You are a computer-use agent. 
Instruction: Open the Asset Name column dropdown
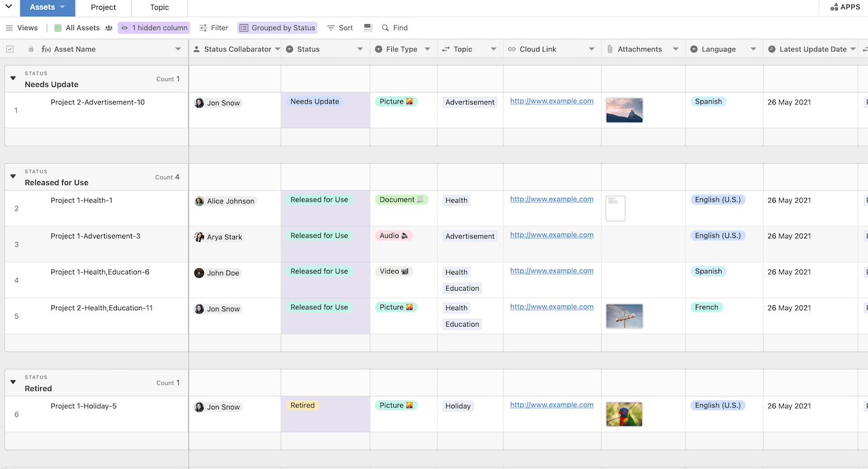pos(178,49)
